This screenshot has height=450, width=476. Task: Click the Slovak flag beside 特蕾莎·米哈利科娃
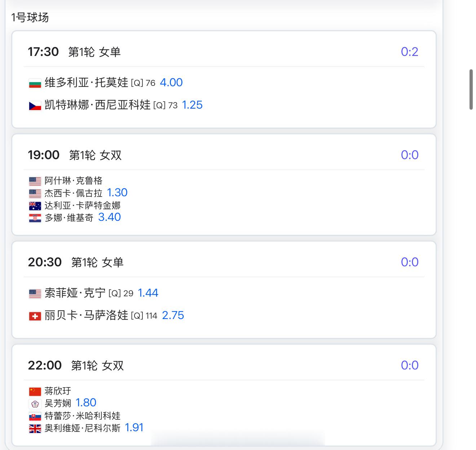click(35, 416)
